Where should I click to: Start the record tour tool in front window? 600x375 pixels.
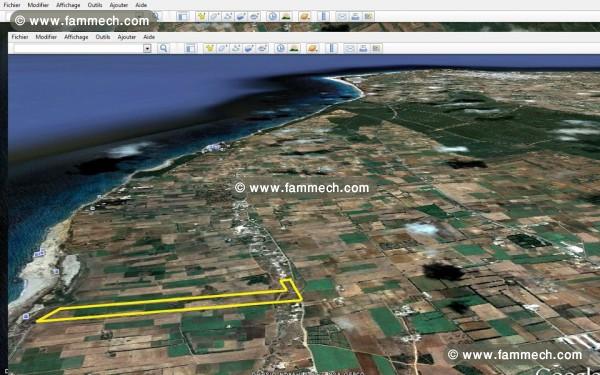click(262, 48)
